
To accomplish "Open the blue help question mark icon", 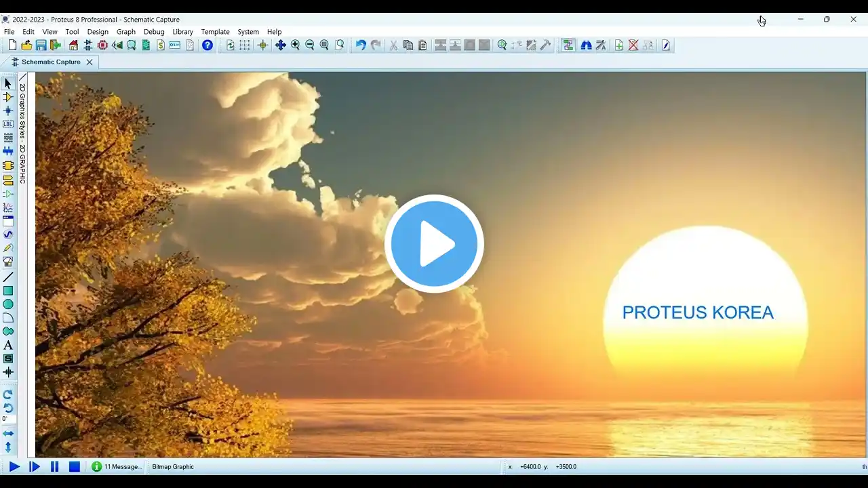I will pos(208,45).
